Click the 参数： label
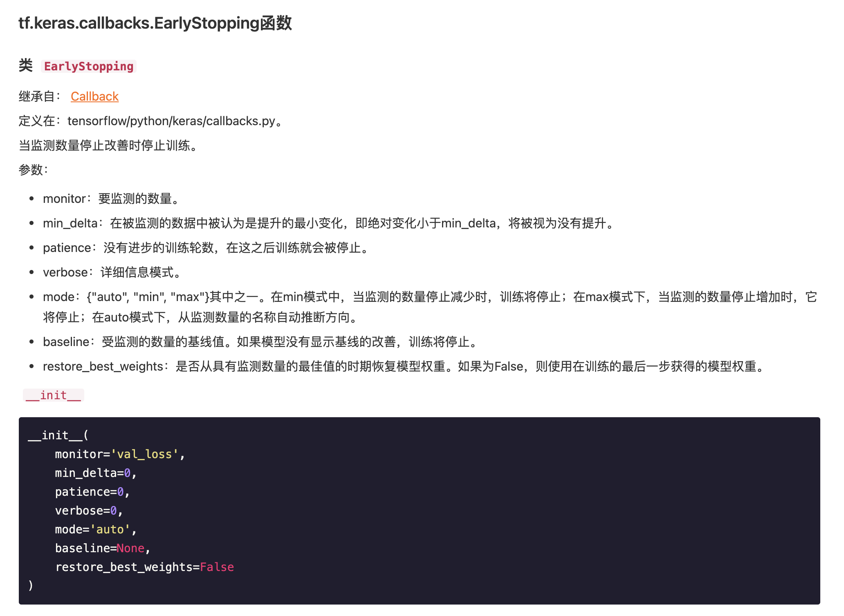844x616 pixels. (34, 169)
